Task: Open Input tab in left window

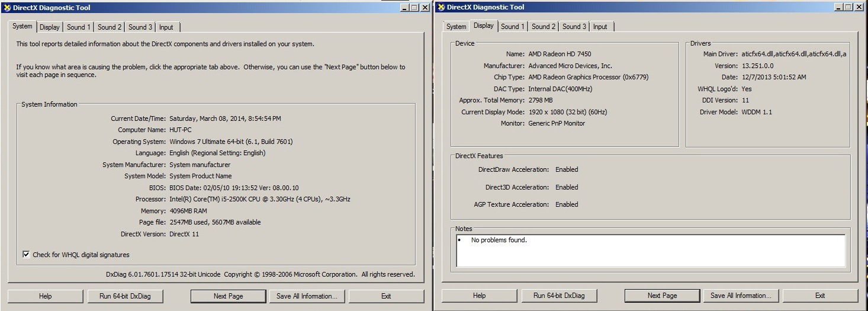Action: 166,27
